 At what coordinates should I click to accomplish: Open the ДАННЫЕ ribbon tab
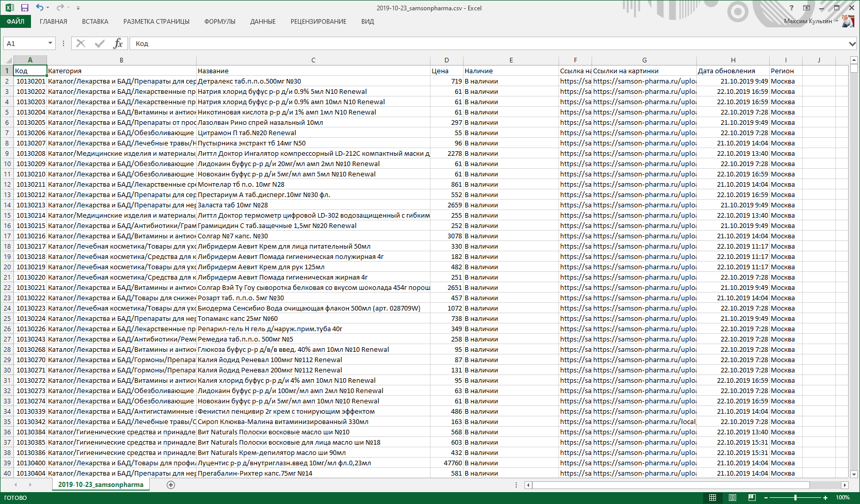tap(263, 21)
